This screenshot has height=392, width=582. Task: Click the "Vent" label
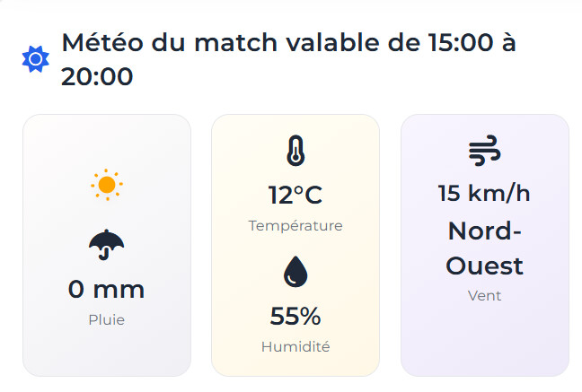click(485, 295)
